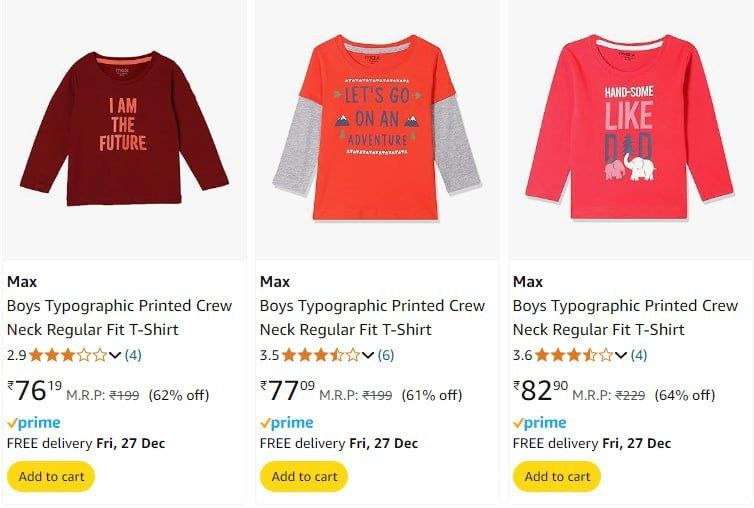Add the ₹82.90 shirt to cart
This screenshot has height=508, width=754.
pos(557,477)
